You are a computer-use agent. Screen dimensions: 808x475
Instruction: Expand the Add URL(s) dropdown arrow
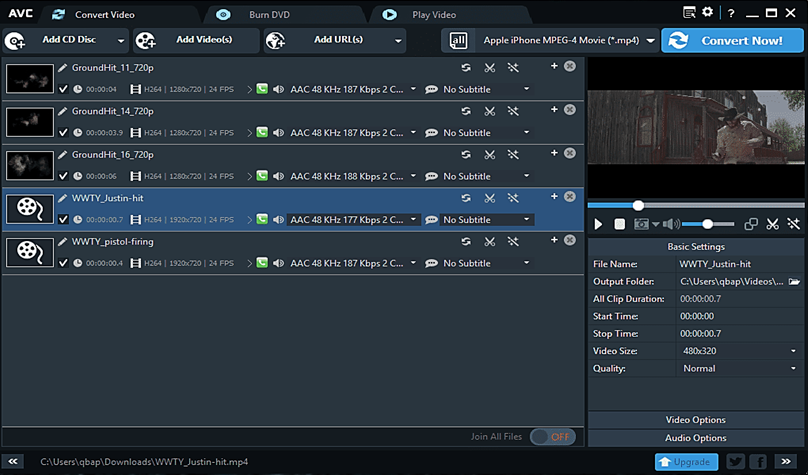[x=398, y=41]
